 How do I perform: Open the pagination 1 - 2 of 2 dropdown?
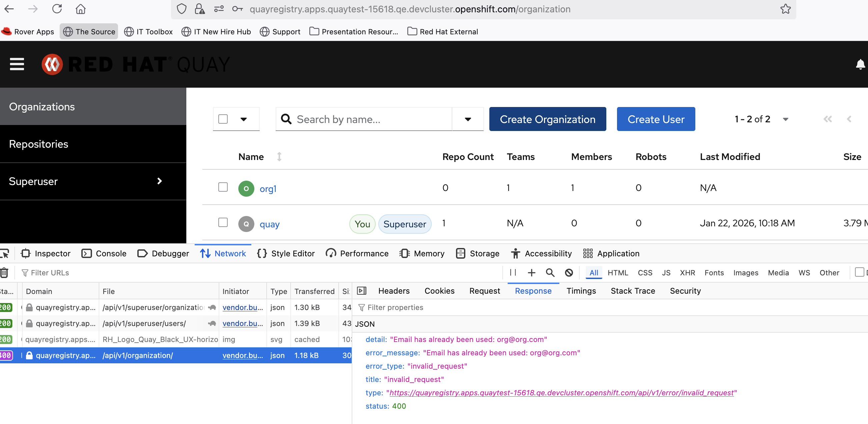click(785, 119)
